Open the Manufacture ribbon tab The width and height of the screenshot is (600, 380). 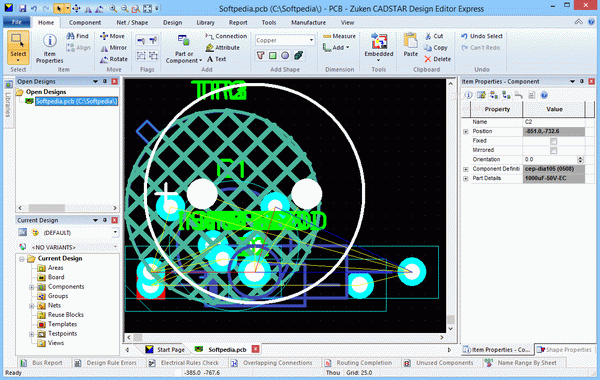click(x=308, y=23)
